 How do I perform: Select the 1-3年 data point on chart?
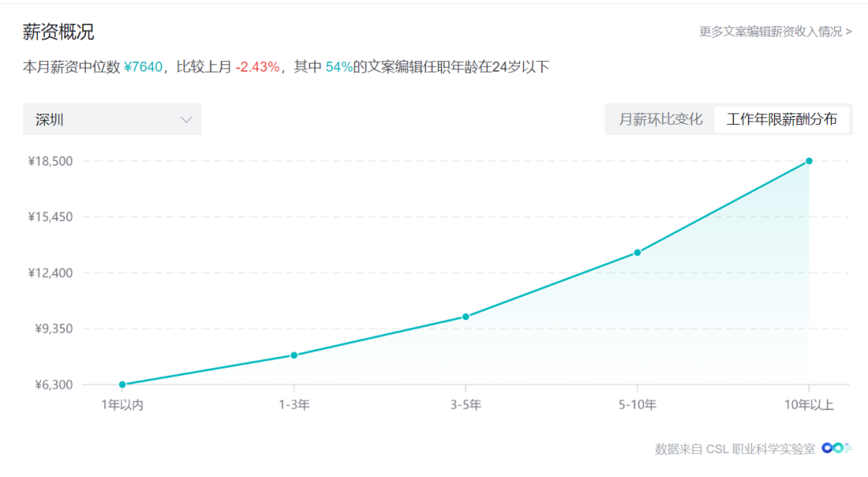coord(294,355)
